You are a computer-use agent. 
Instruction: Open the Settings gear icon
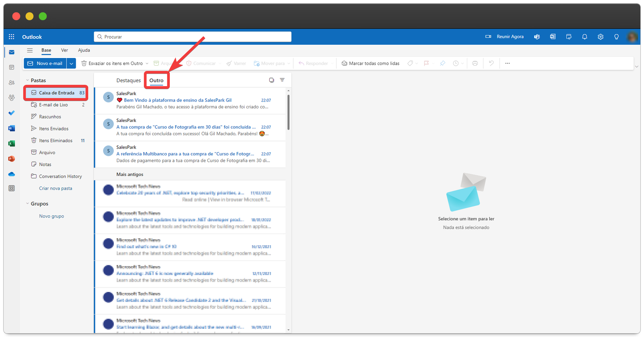pyautogui.click(x=600, y=37)
